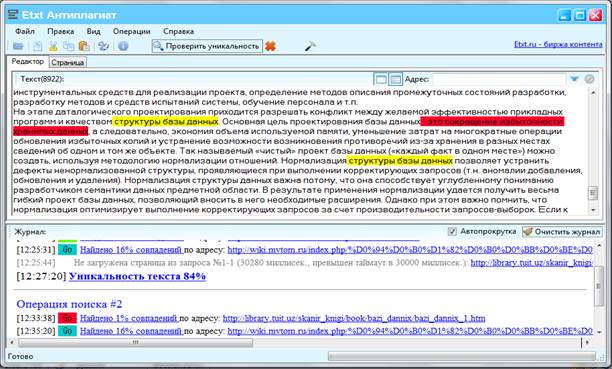This screenshot has height=369, width=612.
Task: Click journal scroll-down arrow
Action: [x=598, y=332]
